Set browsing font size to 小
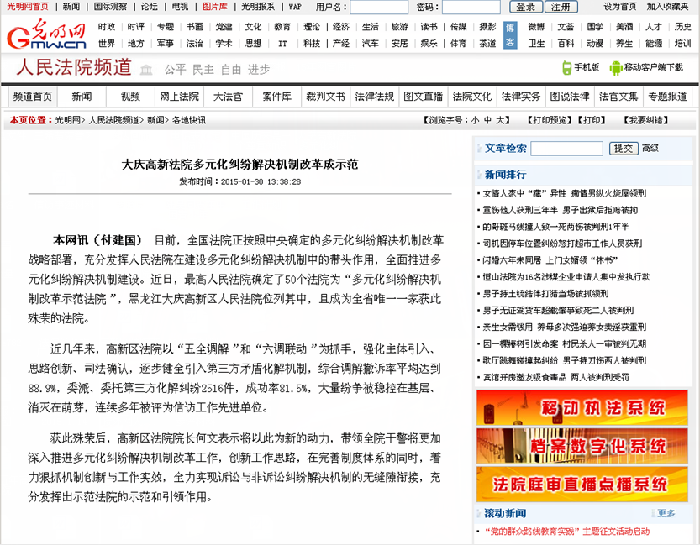700x545 pixels. click(475, 120)
